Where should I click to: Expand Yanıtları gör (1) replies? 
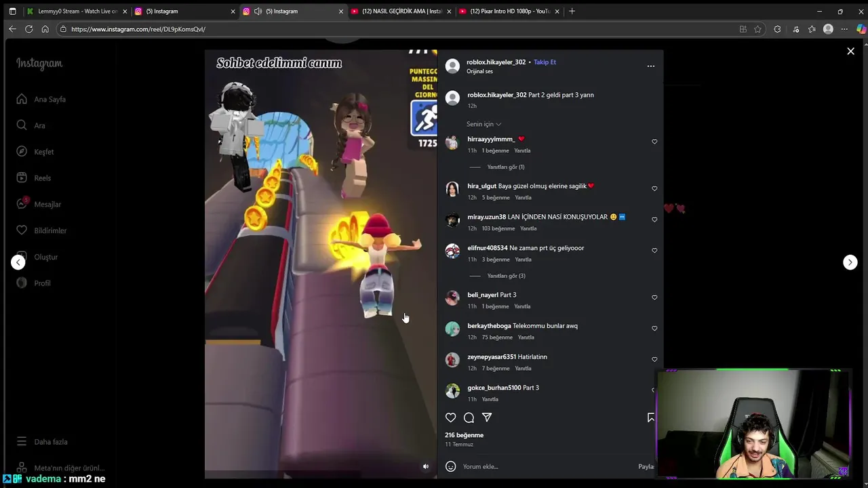click(506, 167)
